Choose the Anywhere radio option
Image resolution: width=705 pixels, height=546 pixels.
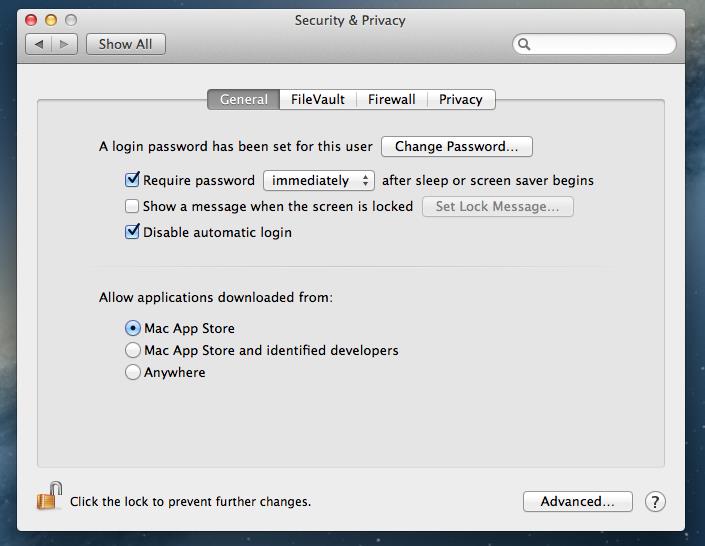point(133,372)
